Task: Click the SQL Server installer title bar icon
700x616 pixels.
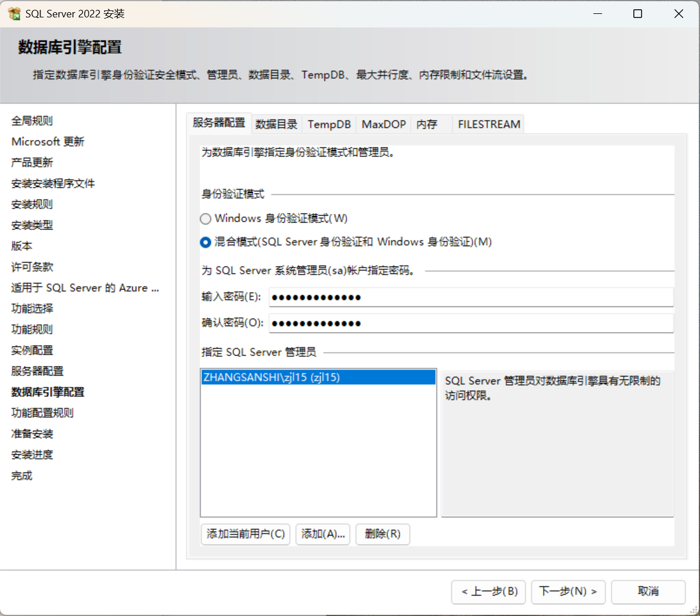Action: pyautogui.click(x=14, y=13)
